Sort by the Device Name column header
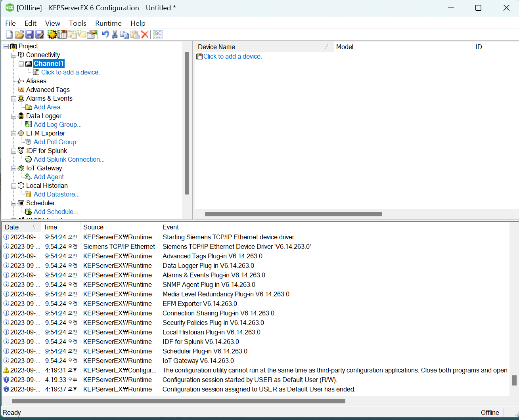Viewport: 519px width, 420px height. click(264, 47)
